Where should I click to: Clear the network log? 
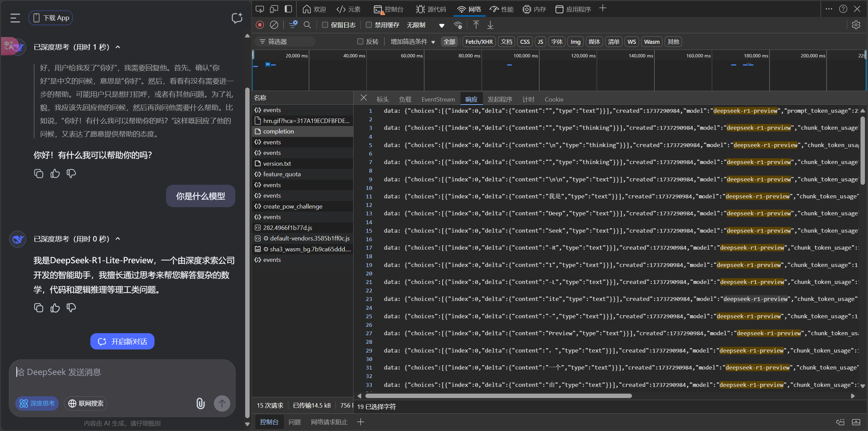click(x=274, y=25)
